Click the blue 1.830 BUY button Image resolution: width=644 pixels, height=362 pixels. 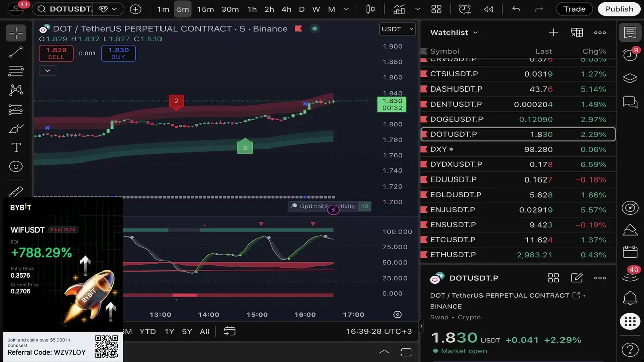(x=118, y=53)
